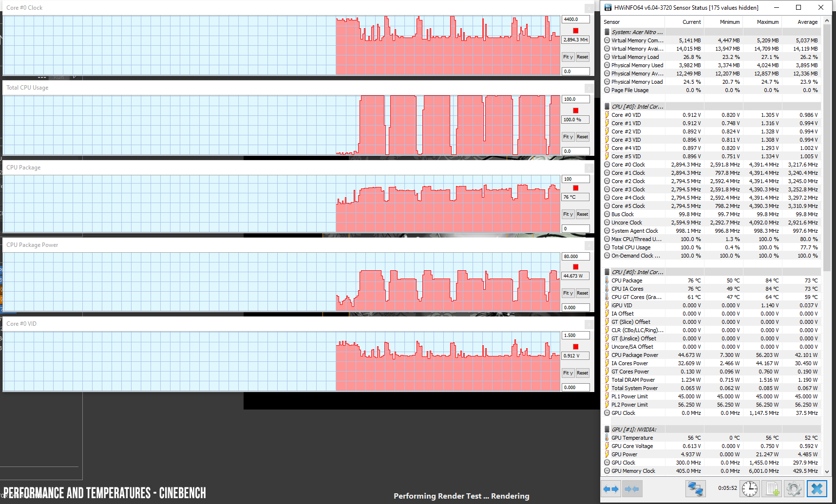Click the clock icon beside Core #0 Clock
836x504 pixels.
607,165
